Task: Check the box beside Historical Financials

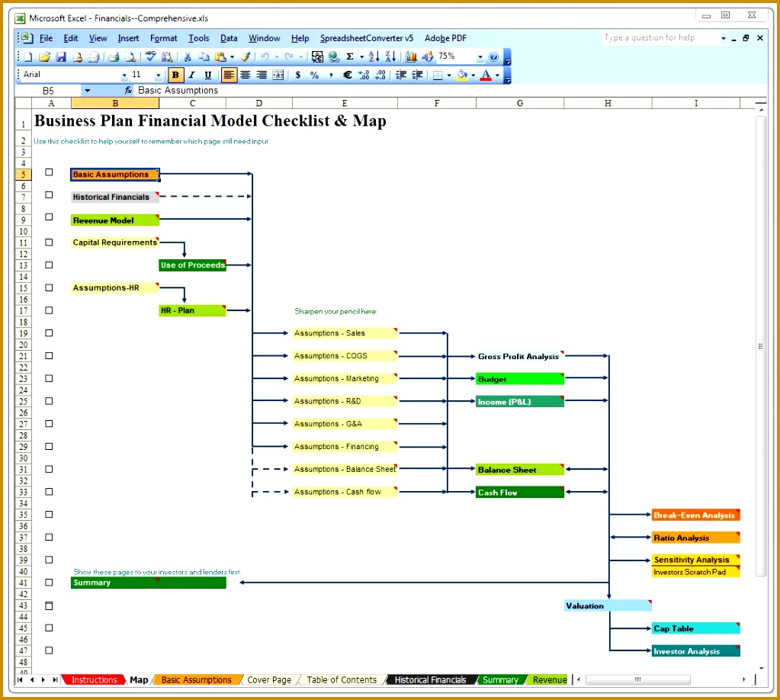Action: pyautogui.click(x=48, y=195)
